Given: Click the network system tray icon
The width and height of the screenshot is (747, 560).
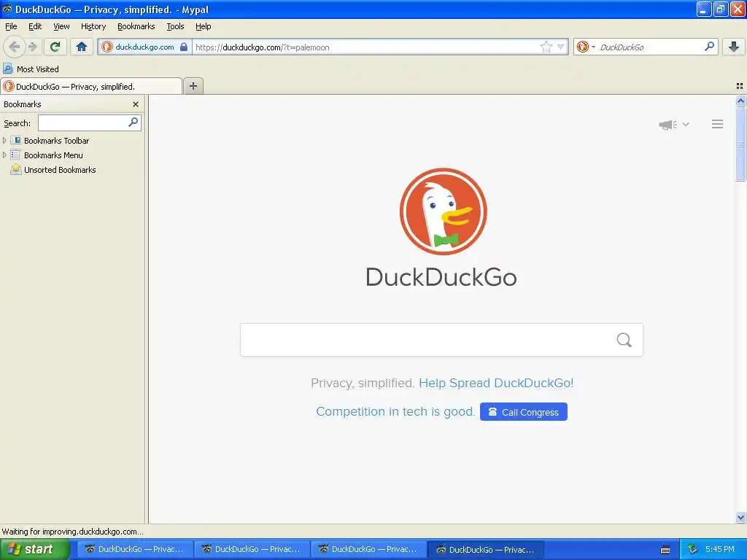Looking at the screenshot, I should [x=693, y=550].
